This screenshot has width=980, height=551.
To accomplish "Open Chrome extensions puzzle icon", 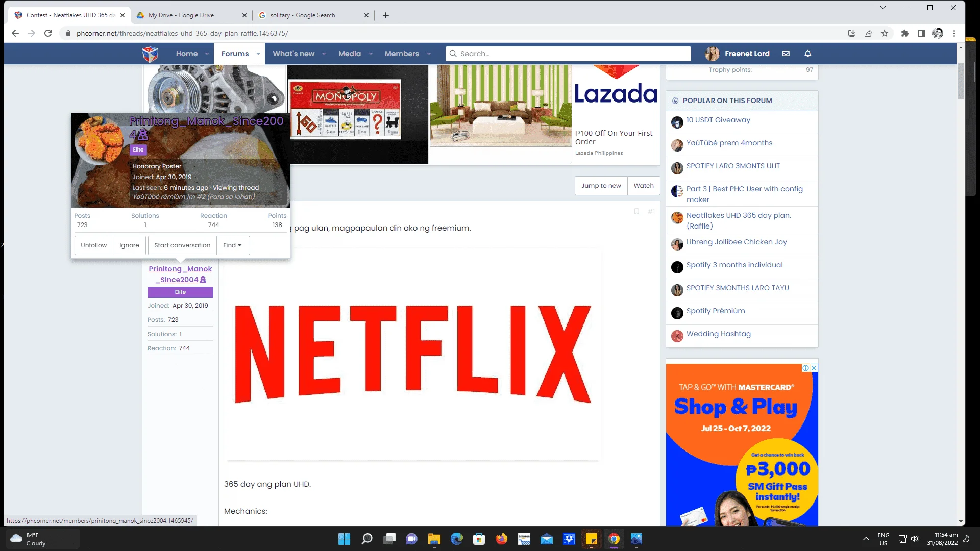I will point(905,33).
